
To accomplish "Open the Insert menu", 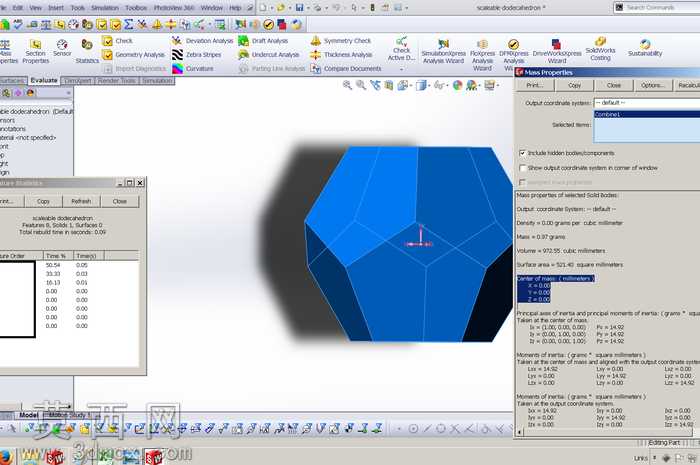I will tap(56, 8).
